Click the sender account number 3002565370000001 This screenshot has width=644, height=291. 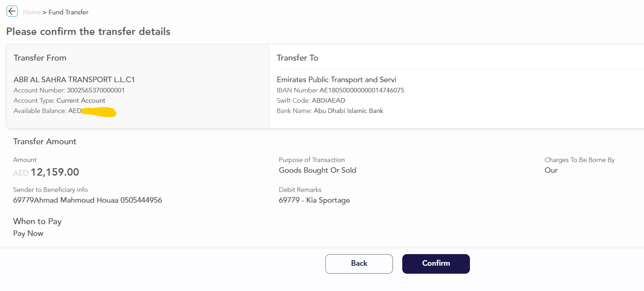(96, 90)
